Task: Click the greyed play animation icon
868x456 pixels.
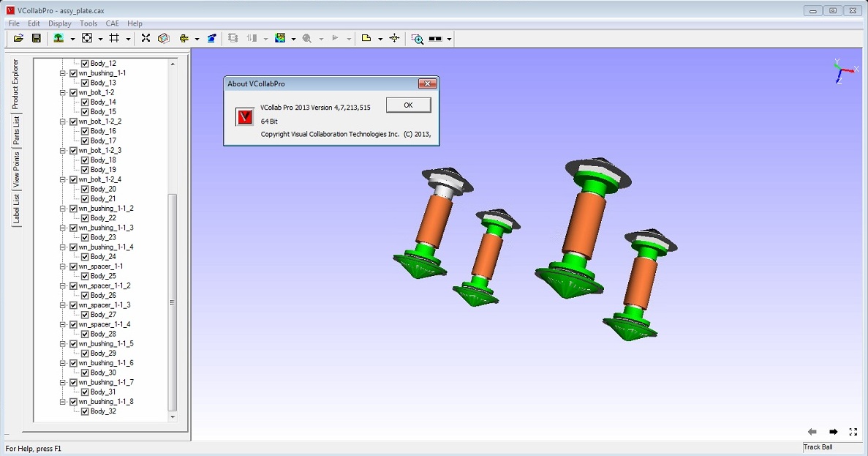Action: click(335, 38)
